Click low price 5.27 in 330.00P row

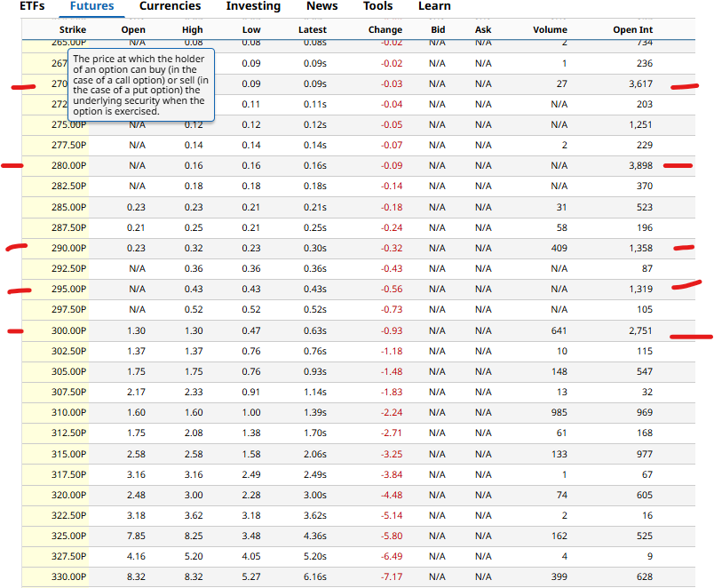[251, 577]
